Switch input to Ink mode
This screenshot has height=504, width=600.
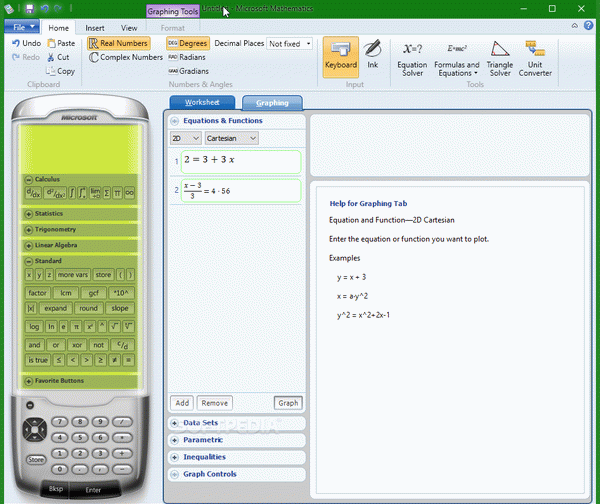(x=372, y=54)
